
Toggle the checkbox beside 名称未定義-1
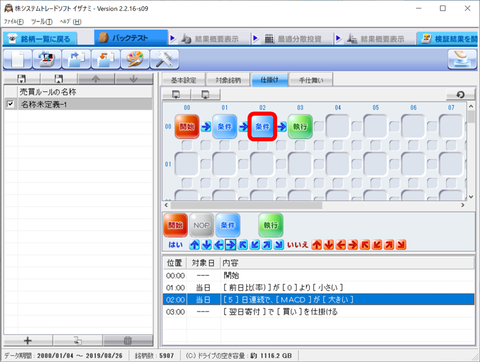coord(11,104)
